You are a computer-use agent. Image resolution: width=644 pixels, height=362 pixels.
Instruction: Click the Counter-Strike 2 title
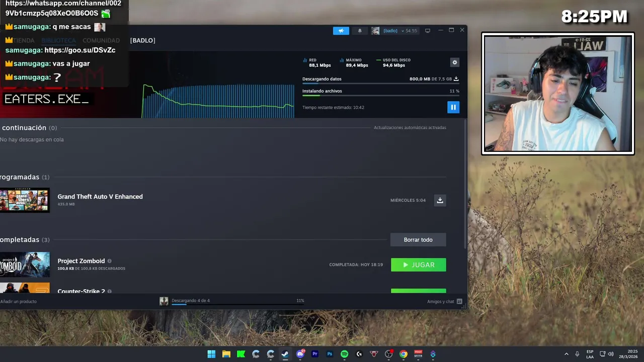click(81, 291)
